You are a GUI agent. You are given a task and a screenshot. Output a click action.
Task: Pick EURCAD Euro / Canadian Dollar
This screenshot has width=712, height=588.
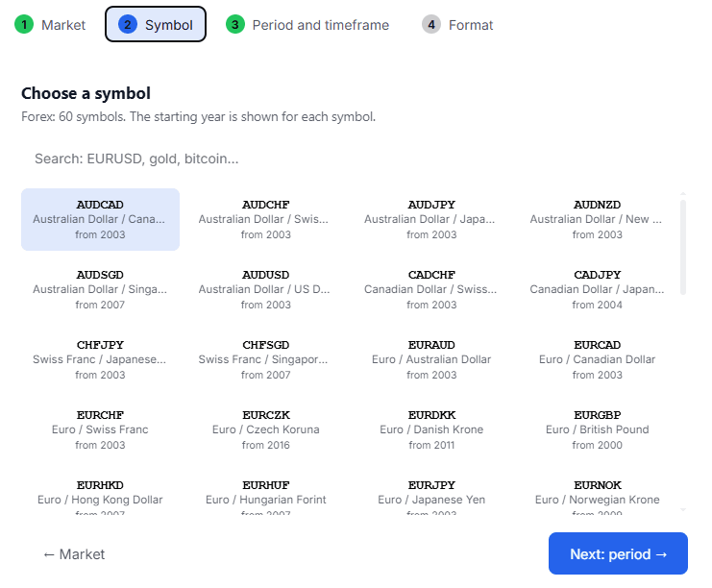click(597, 359)
